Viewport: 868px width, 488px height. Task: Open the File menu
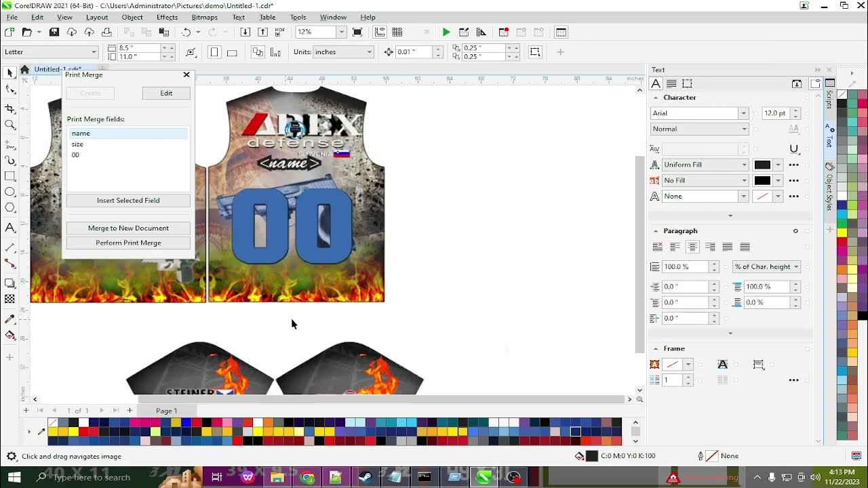tap(12, 17)
